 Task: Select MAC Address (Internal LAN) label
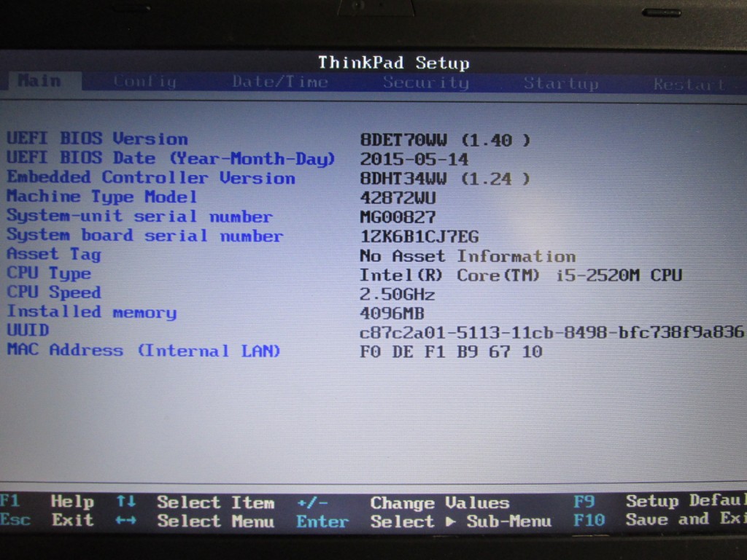coord(144,351)
